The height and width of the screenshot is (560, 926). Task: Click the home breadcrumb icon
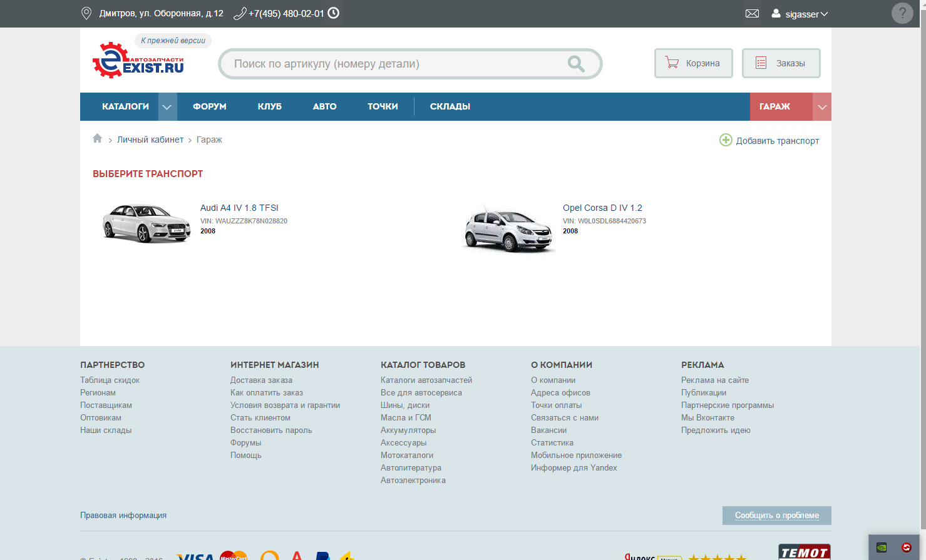click(97, 138)
